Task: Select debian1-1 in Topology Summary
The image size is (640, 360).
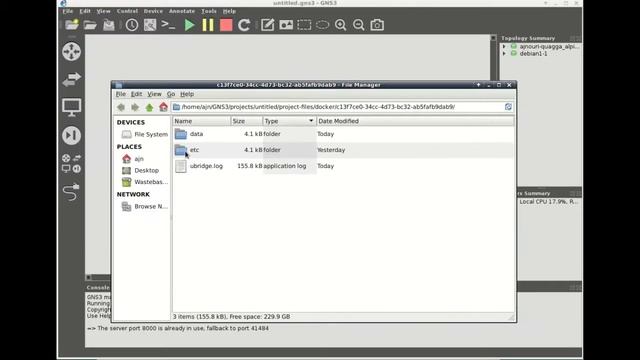Action: (533, 53)
